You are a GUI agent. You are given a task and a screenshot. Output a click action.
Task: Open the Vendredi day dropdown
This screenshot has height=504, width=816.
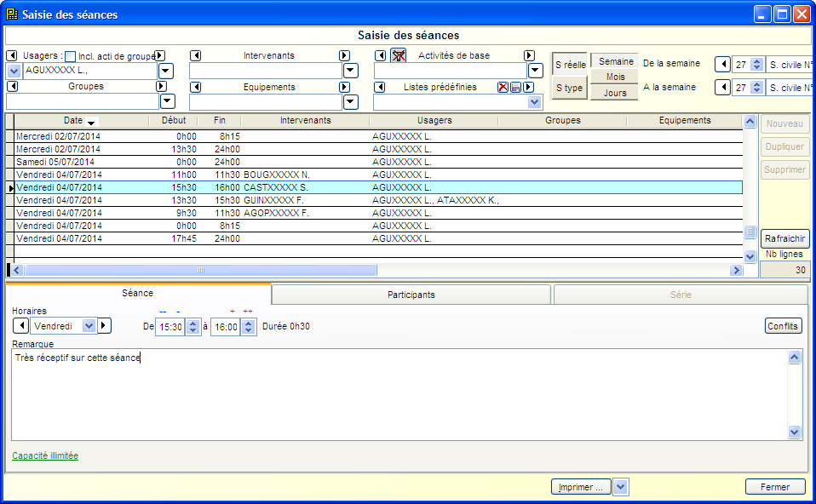pos(89,325)
